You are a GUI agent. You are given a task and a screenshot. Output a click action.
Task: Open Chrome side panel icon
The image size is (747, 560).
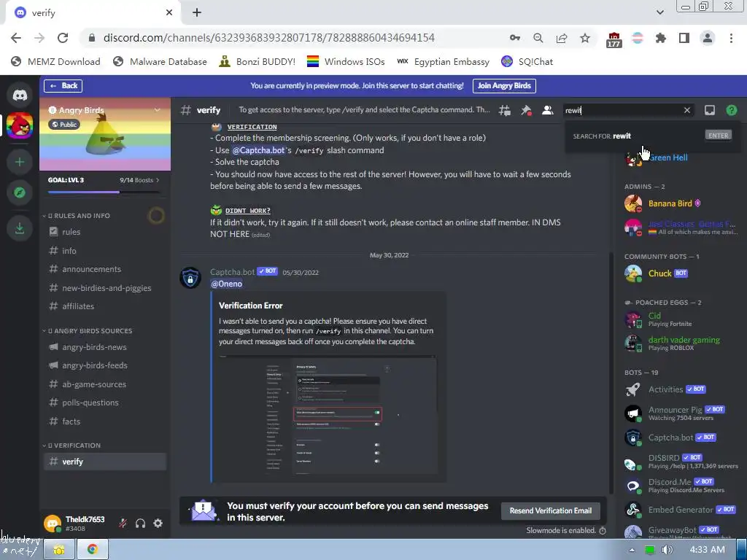click(x=684, y=38)
